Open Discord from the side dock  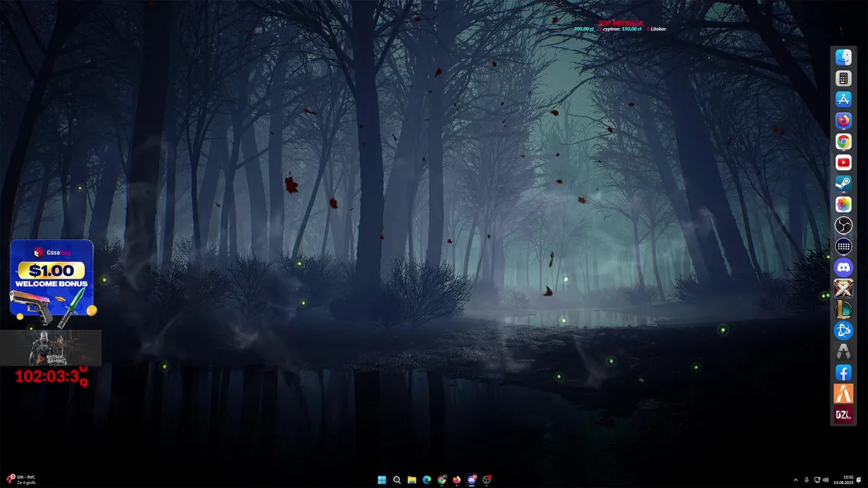pyautogui.click(x=843, y=268)
